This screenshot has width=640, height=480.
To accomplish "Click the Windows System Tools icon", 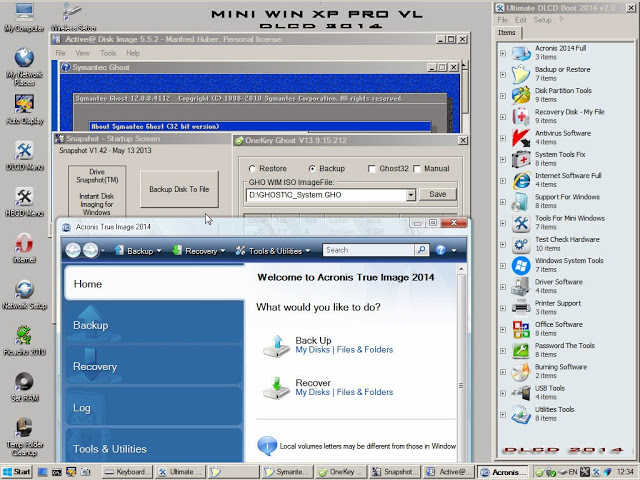I will point(521,265).
